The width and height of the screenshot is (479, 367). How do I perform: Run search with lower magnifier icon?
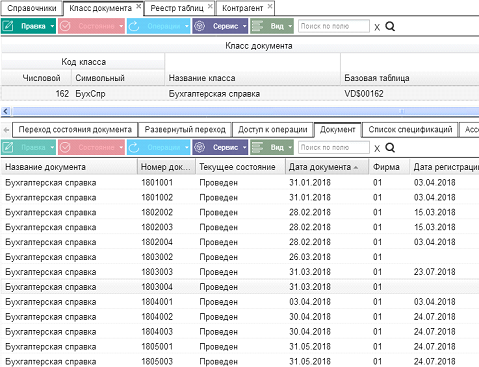pos(390,147)
